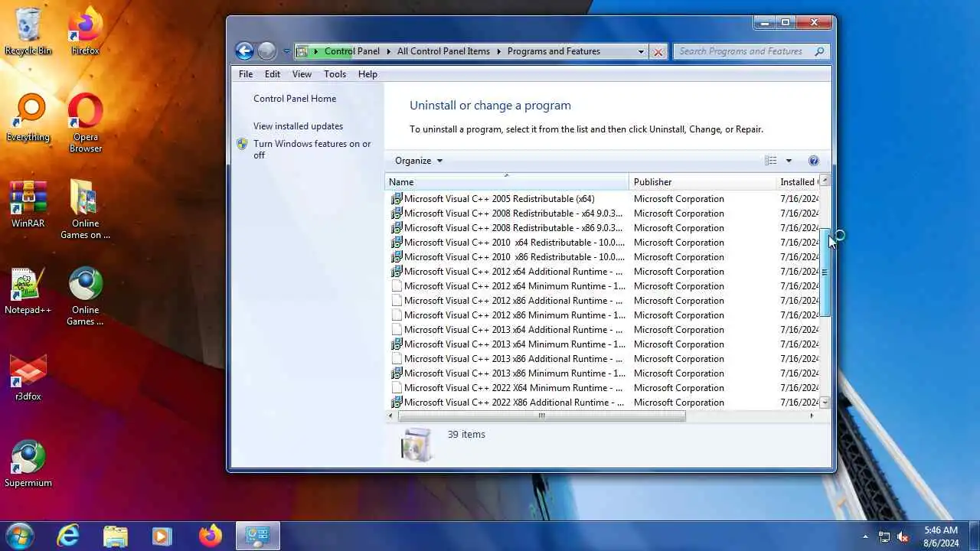Viewport: 980px width, 551px height.
Task: Click the vertical scrollbar thumb of program list
Action: click(x=825, y=272)
